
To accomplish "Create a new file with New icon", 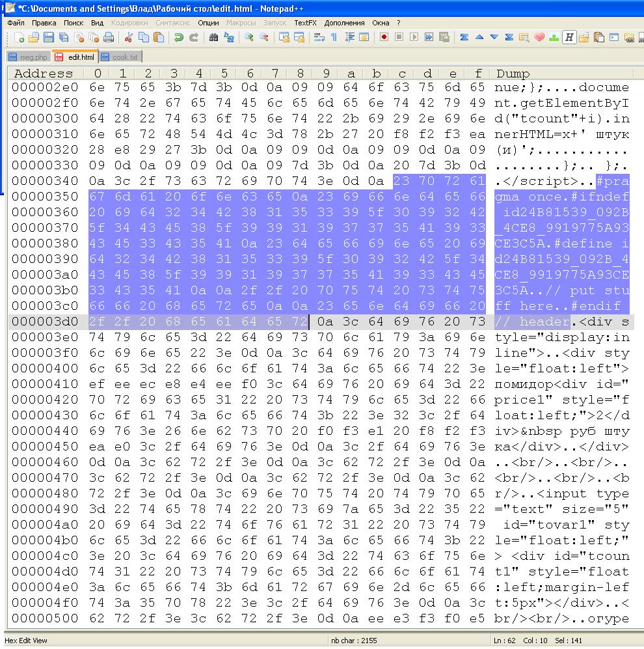I will click(x=19, y=38).
